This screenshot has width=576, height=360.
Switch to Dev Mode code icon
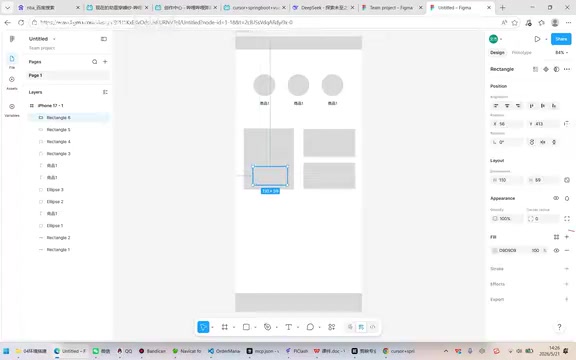372,327
